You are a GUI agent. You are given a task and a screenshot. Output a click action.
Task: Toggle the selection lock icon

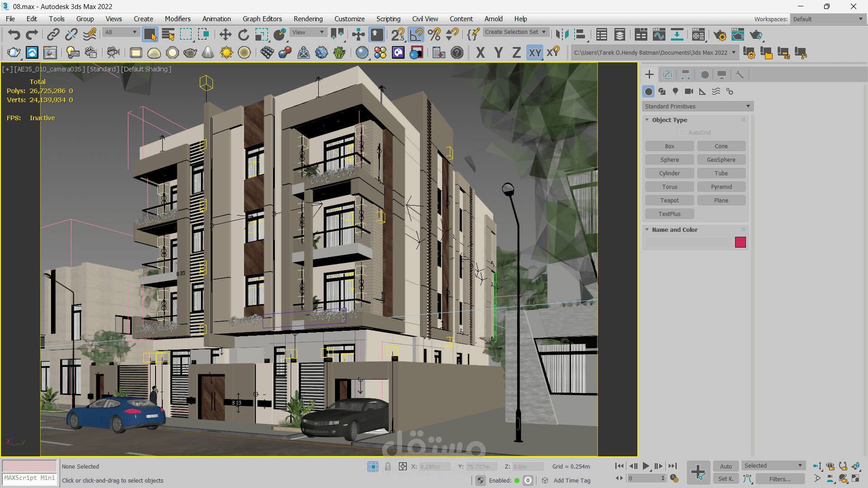pyautogui.click(x=387, y=466)
